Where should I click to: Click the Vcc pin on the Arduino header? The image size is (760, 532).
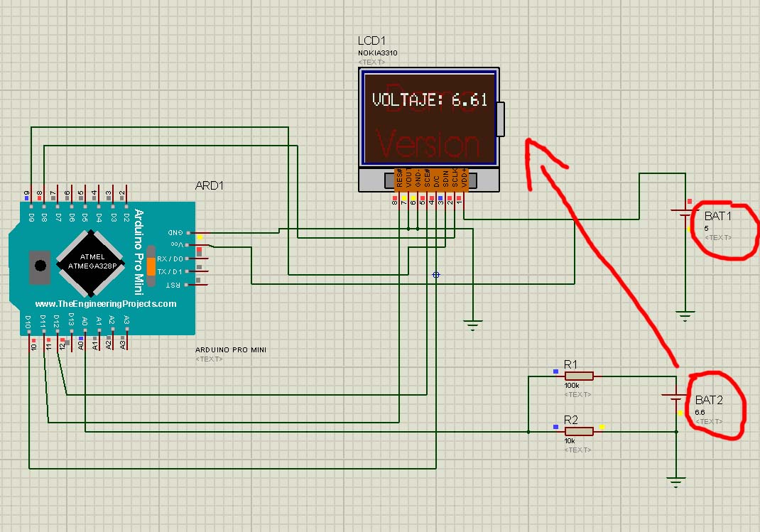(188, 244)
